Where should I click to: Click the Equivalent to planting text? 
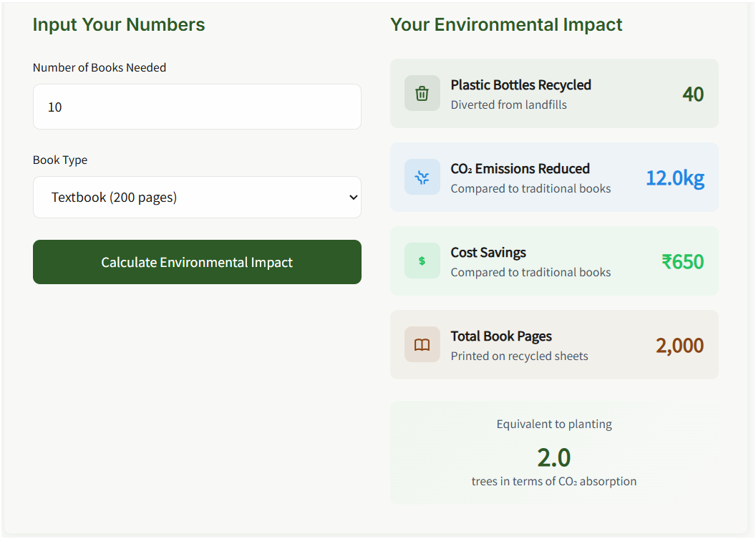click(x=554, y=424)
